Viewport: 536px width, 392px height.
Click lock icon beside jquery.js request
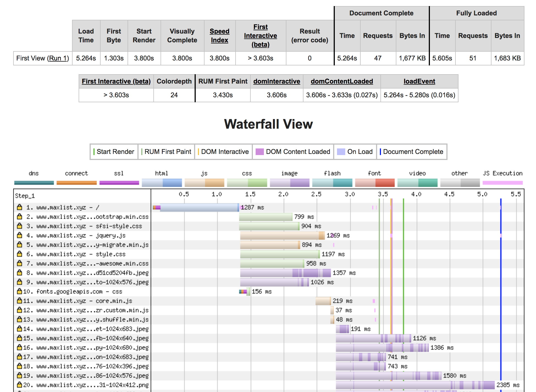[20, 235]
